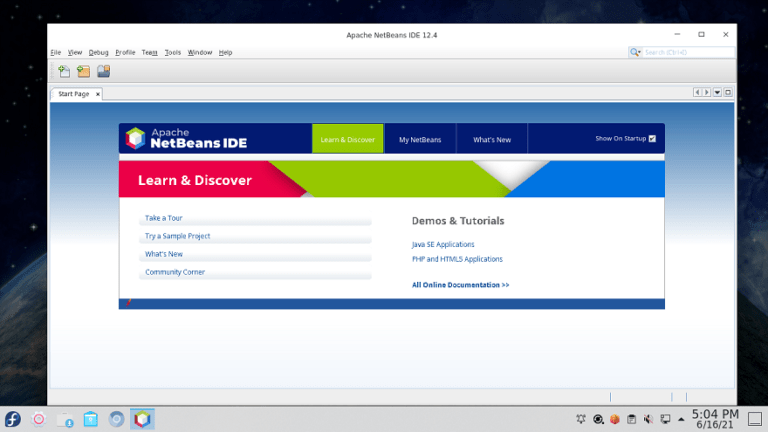
Task: Click the New File toolbar icon
Action: pos(63,71)
